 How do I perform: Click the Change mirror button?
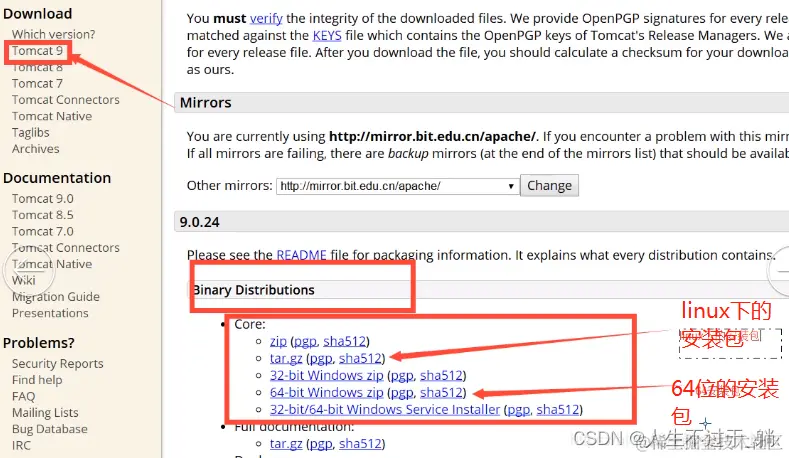(x=549, y=186)
